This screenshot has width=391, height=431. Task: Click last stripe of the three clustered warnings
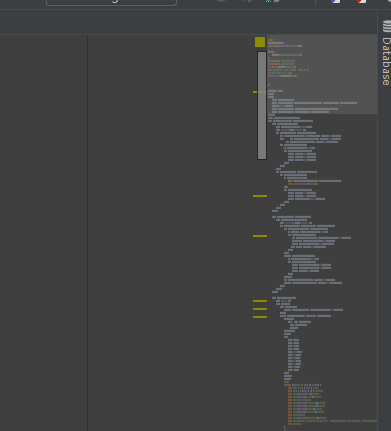tap(260, 317)
